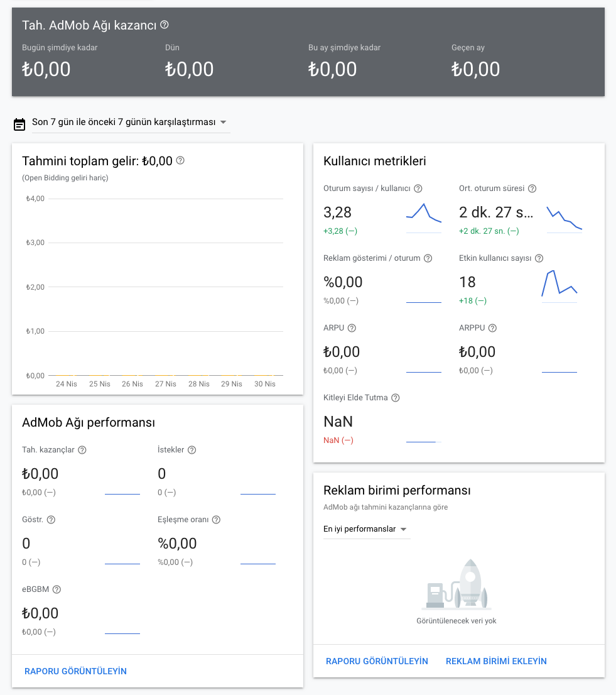Open help icon beside ARPPU
The height and width of the screenshot is (695, 616).
pyautogui.click(x=492, y=328)
